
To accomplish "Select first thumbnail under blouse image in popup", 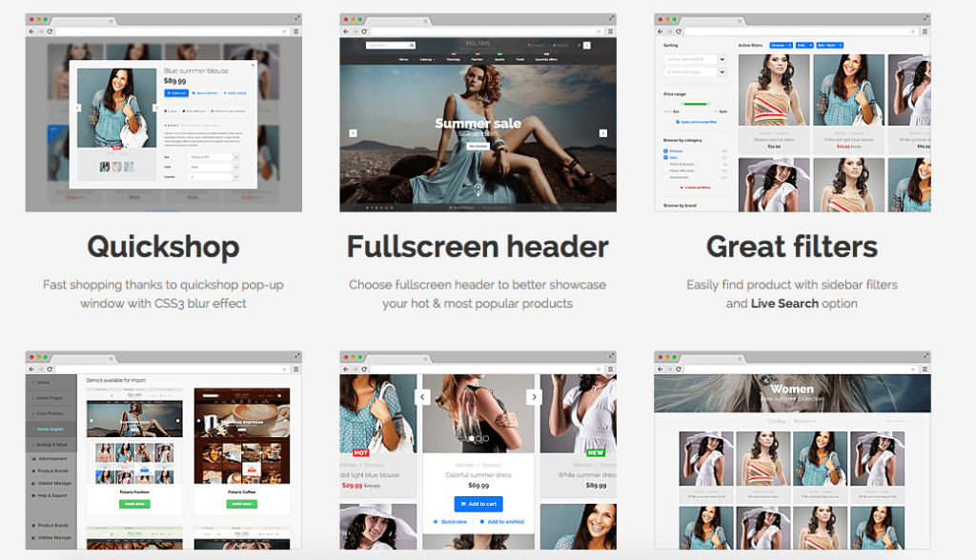I will [x=105, y=167].
